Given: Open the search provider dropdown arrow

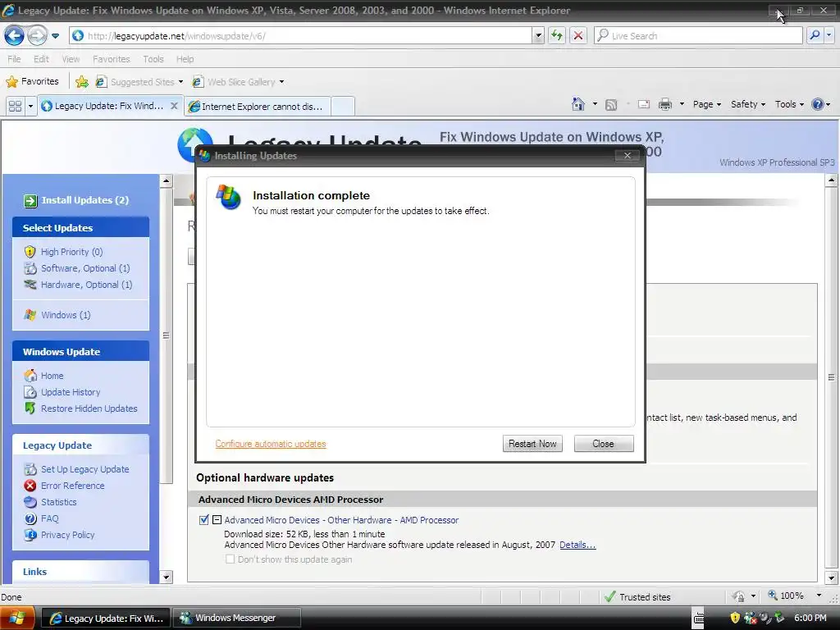Looking at the screenshot, I should point(829,36).
